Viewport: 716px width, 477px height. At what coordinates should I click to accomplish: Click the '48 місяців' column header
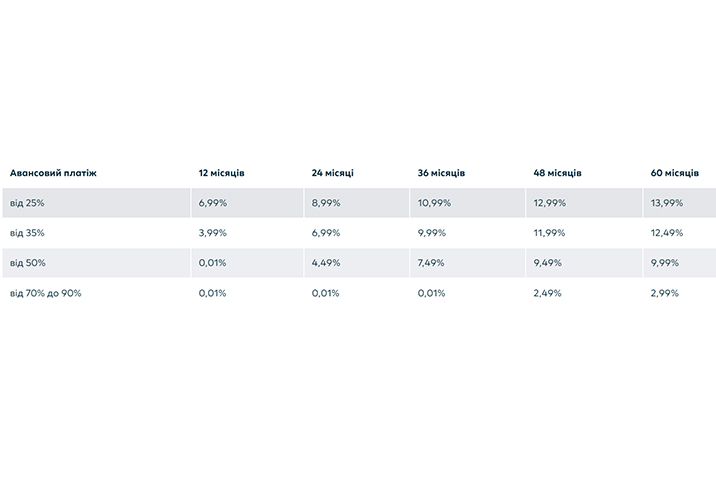[558, 173]
